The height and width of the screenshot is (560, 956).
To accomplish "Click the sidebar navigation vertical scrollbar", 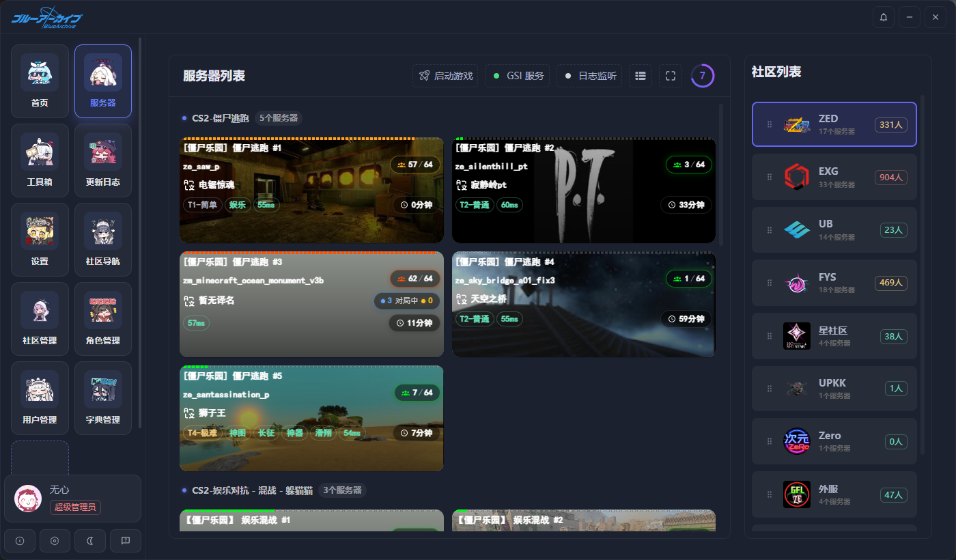I will coord(140,232).
